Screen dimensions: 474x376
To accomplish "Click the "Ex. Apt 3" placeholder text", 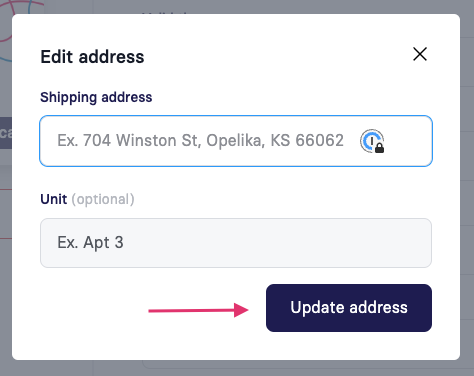I will point(90,243).
